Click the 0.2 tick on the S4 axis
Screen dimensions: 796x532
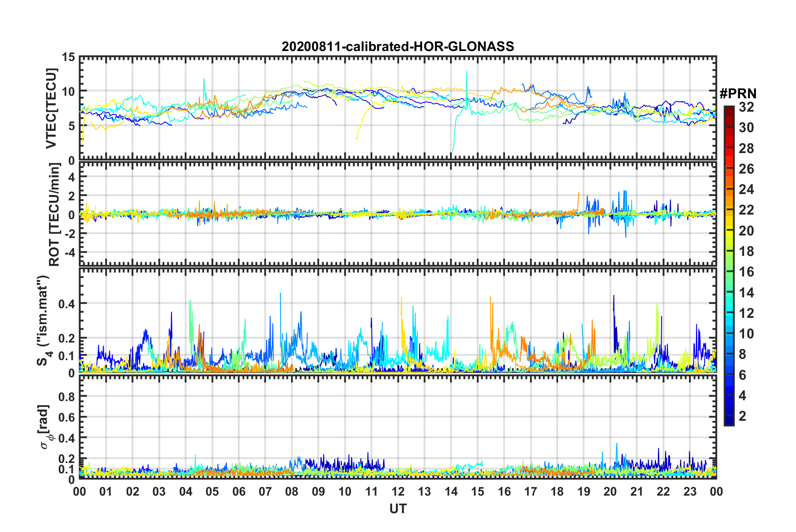coord(67,338)
